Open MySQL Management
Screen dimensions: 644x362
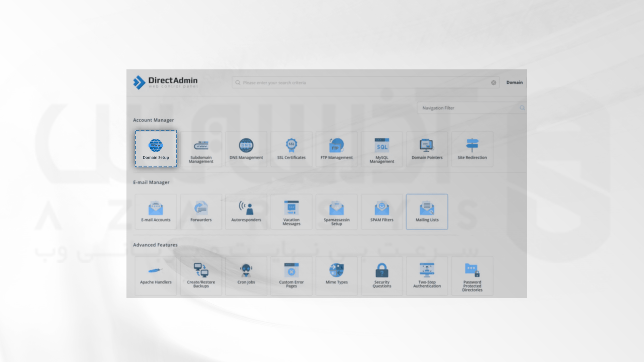[x=382, y=149]
